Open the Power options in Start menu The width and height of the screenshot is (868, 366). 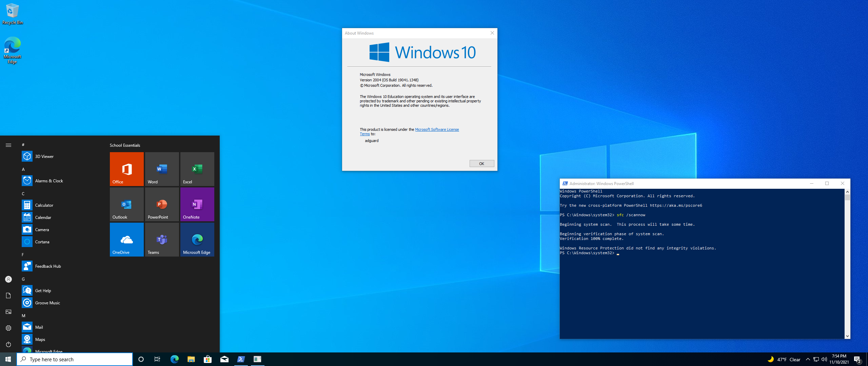point(8,344)
